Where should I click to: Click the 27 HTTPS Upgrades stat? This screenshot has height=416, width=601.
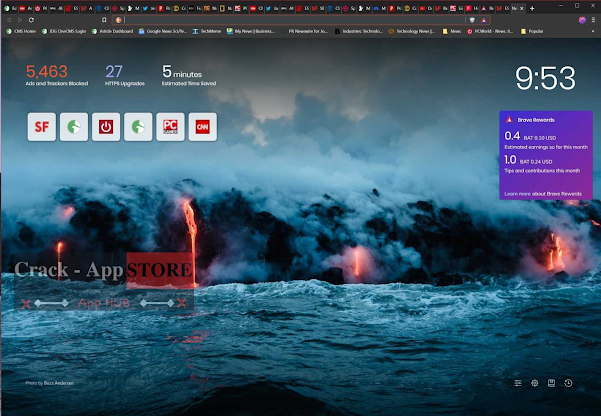pos(125,75)
